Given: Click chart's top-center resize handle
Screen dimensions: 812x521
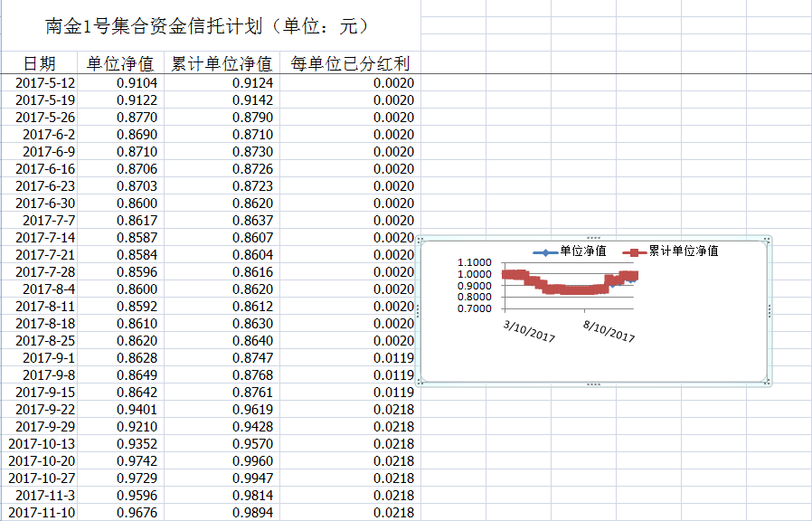Looking at the screenshot, I should click(593, 238).
